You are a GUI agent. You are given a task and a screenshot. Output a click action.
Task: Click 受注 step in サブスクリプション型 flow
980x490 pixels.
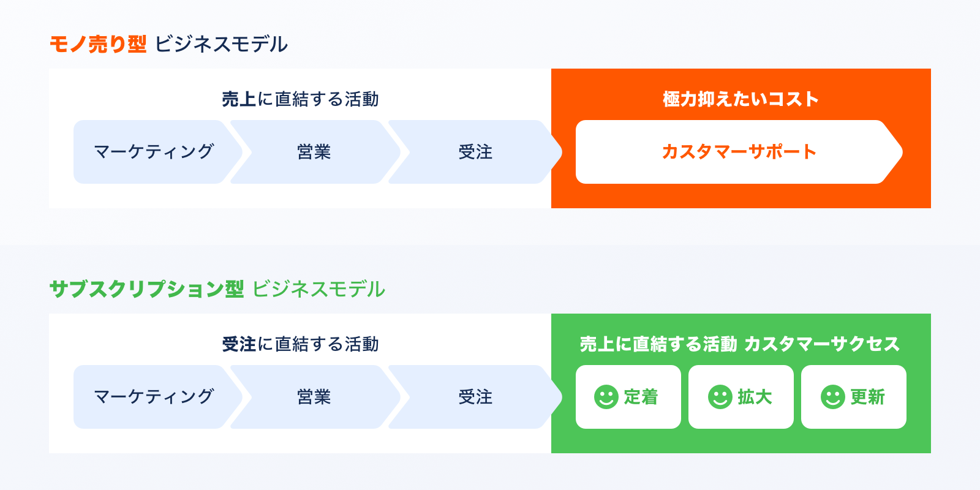pyautogui.click(x=475, y=397)
